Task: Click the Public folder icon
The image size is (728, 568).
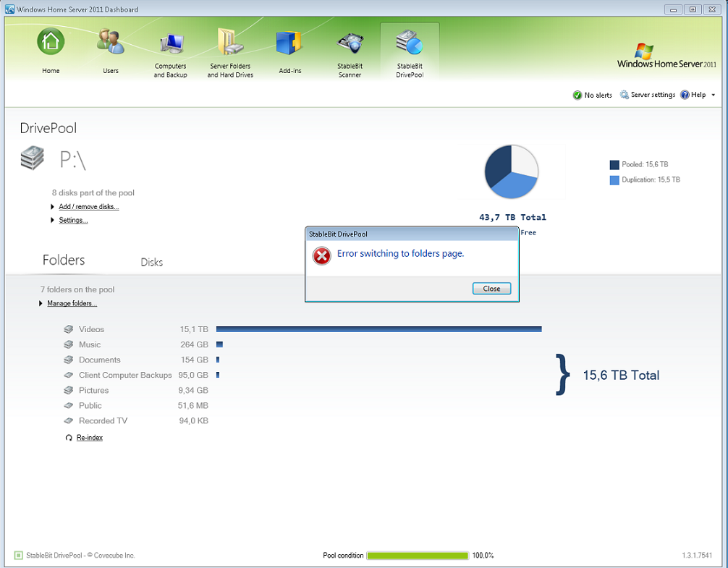Action: coord(68,406)
